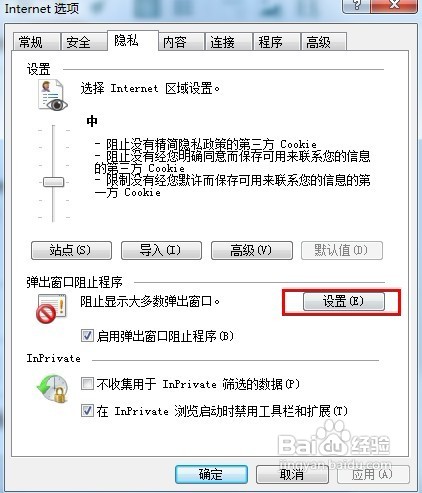Click the 站点(S) button
422x493 pixels.
71,250
